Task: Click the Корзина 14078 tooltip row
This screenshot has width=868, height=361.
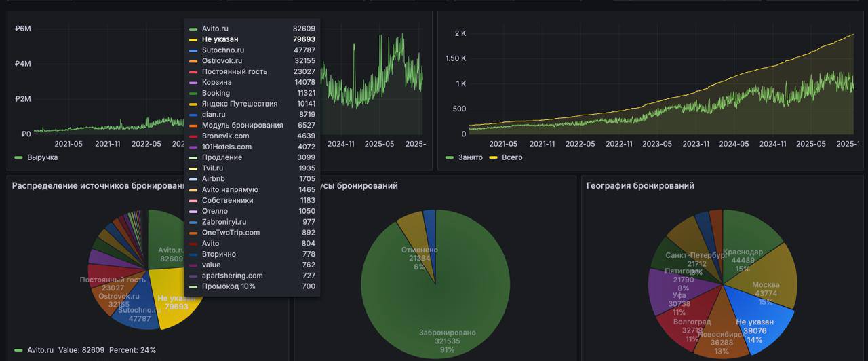Action: point(252,82)
